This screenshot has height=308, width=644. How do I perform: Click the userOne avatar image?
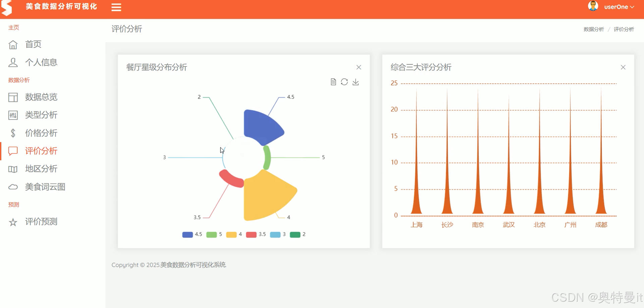(x=593, y=6)
